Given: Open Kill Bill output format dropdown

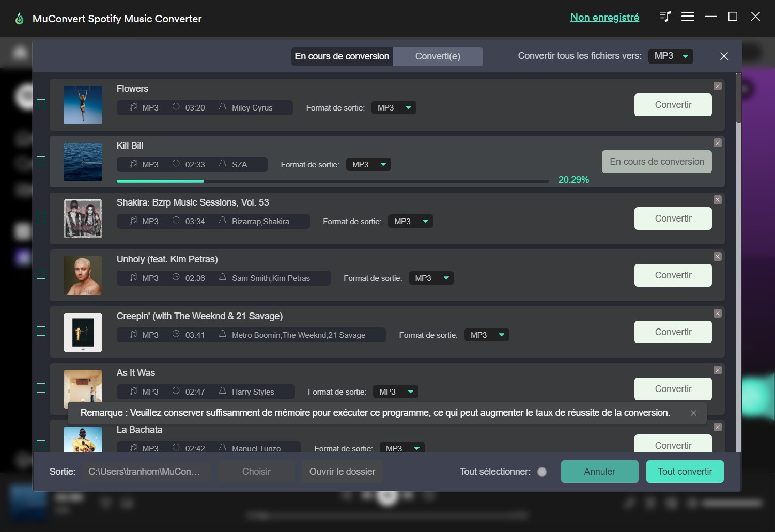Looking at the screenshot, I should pos(368,164).
